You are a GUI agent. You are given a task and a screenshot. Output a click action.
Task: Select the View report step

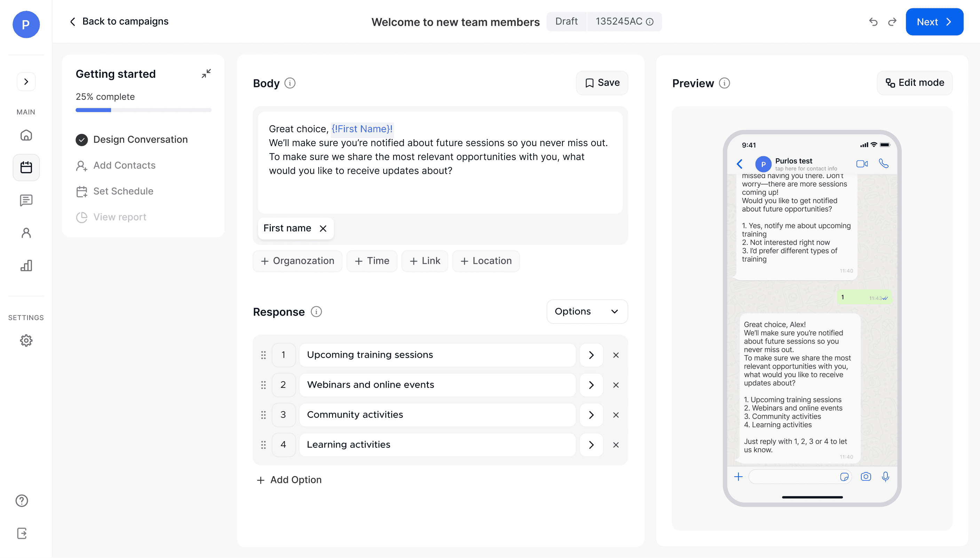click(111, 217)
